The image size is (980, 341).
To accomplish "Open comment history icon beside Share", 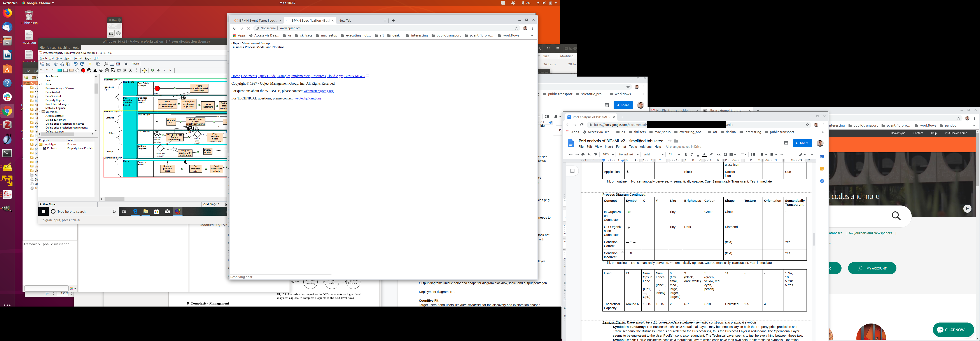I will (786, 143).
